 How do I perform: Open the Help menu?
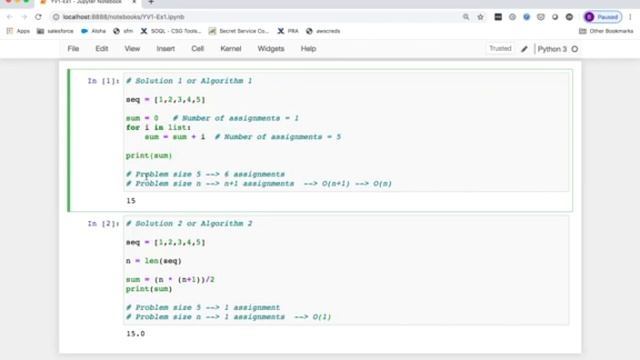pos(309,49)
